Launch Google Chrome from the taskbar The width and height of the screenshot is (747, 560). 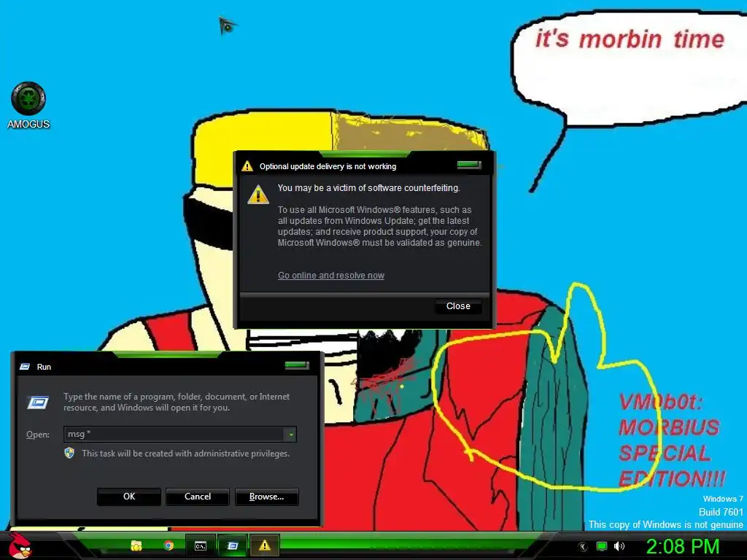click(x=169, y=545)
